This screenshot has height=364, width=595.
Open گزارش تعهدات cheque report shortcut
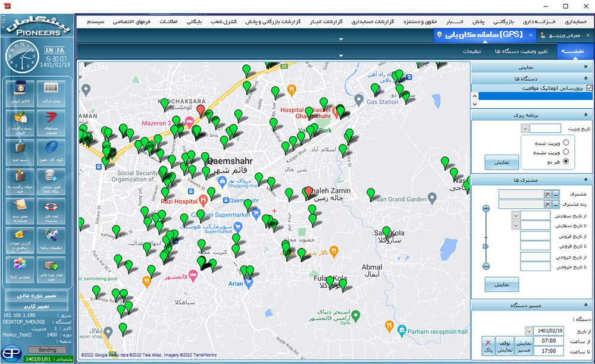click(20, 240)
